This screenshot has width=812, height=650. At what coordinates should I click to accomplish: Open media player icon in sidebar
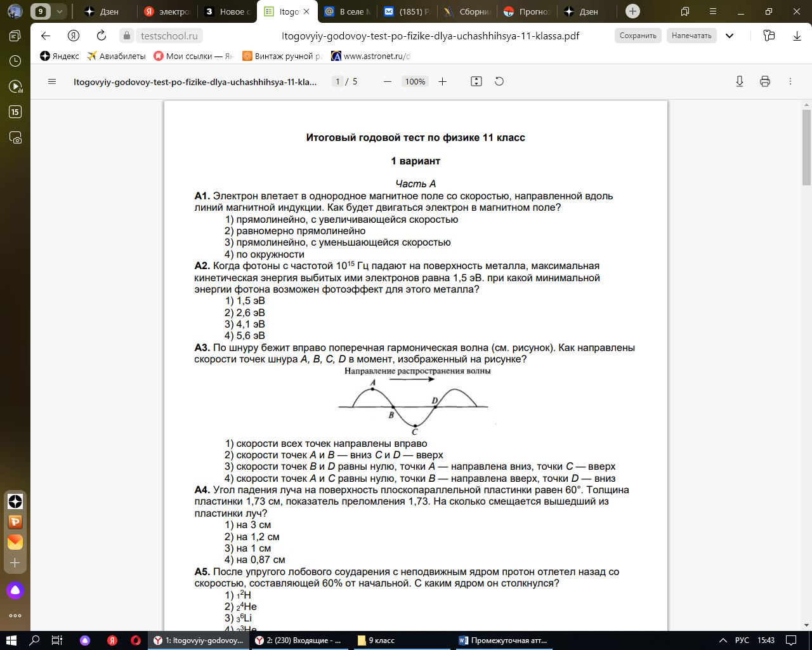pos(15,86)
